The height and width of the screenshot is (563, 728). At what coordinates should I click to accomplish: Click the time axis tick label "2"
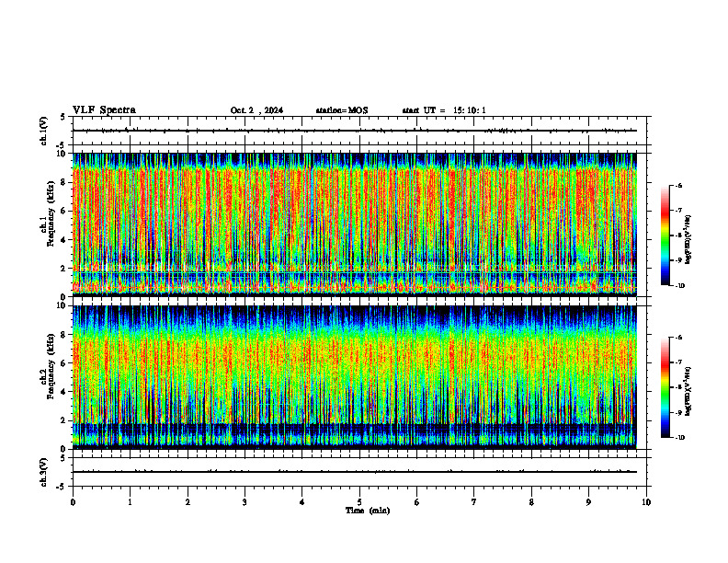click(x=188, y=502)
